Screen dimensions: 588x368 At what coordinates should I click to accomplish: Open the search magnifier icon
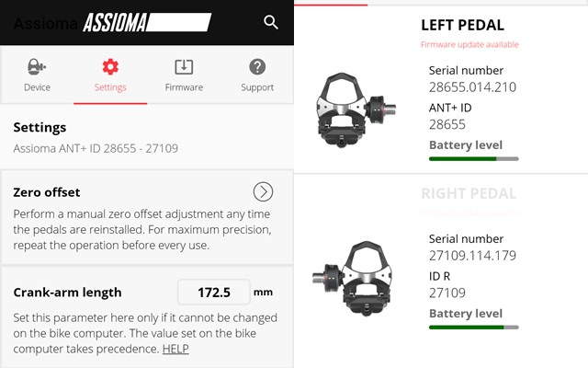[271, 22]
